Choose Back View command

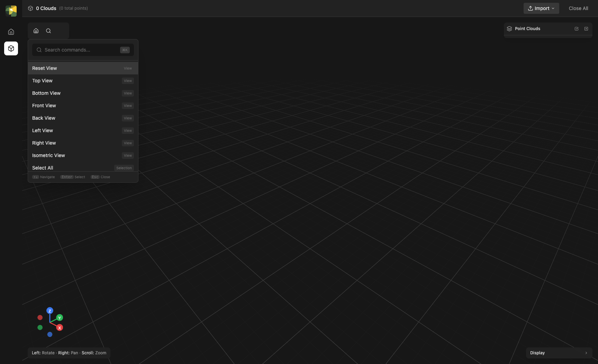(x=83, y=118)
